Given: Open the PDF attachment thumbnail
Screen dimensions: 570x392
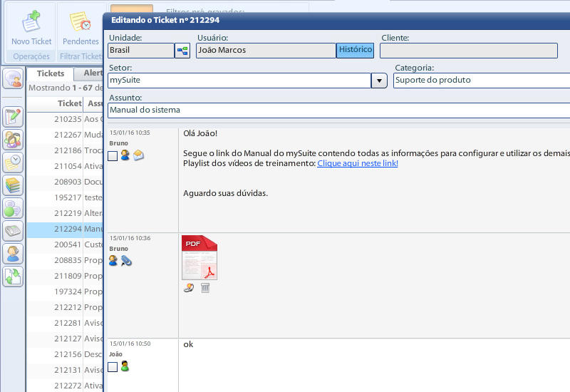Looking at the screenshot, I should click(199, 258).
